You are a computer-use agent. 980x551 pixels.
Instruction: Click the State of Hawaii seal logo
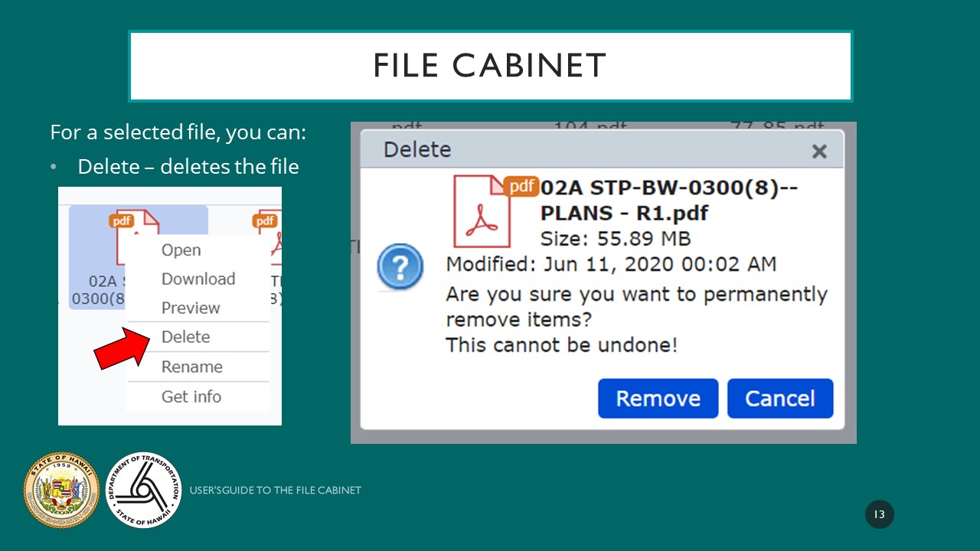pos(62,490)
